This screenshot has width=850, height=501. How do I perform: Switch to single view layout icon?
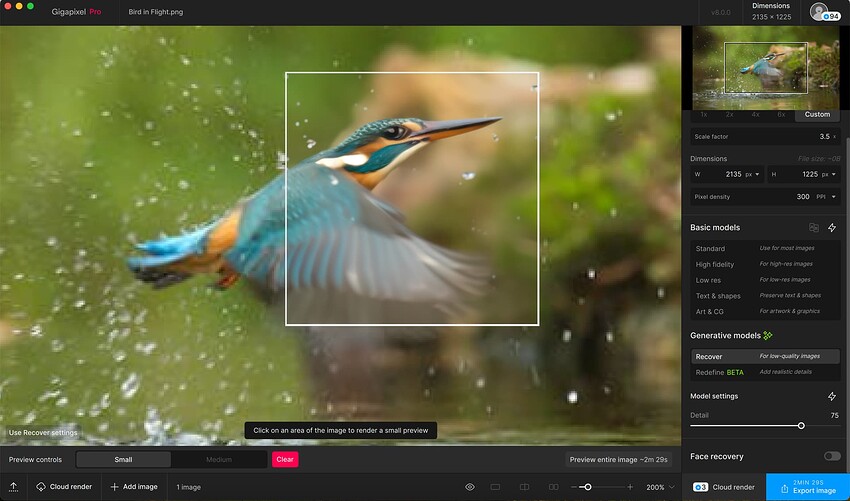tap(495, 487)
